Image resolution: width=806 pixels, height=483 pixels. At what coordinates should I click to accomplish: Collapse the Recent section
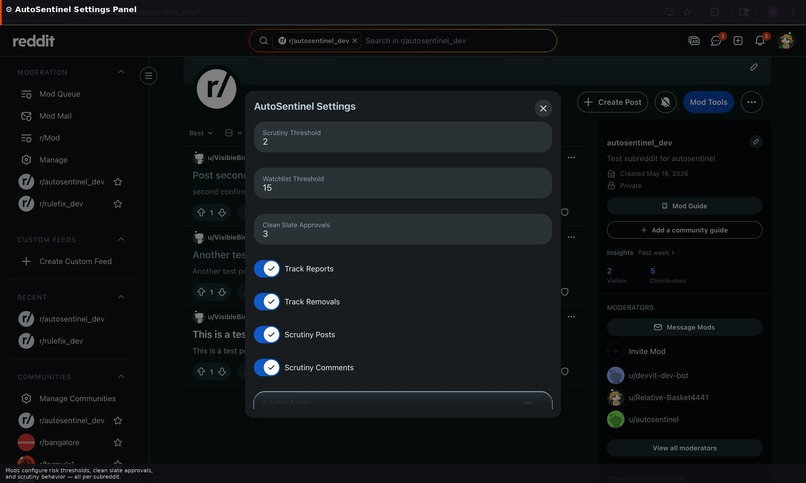click(x=121, y=297)
